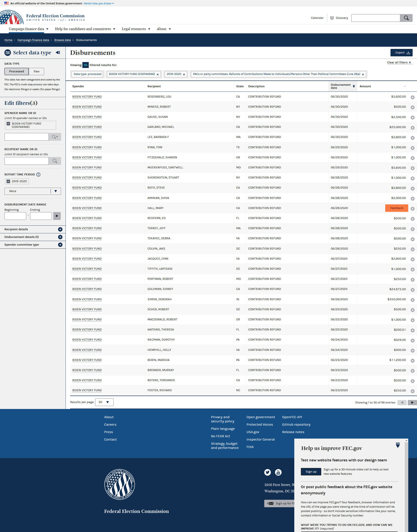Switch to Raw data type
417x532 pixels.
click(x=37, y=71)
